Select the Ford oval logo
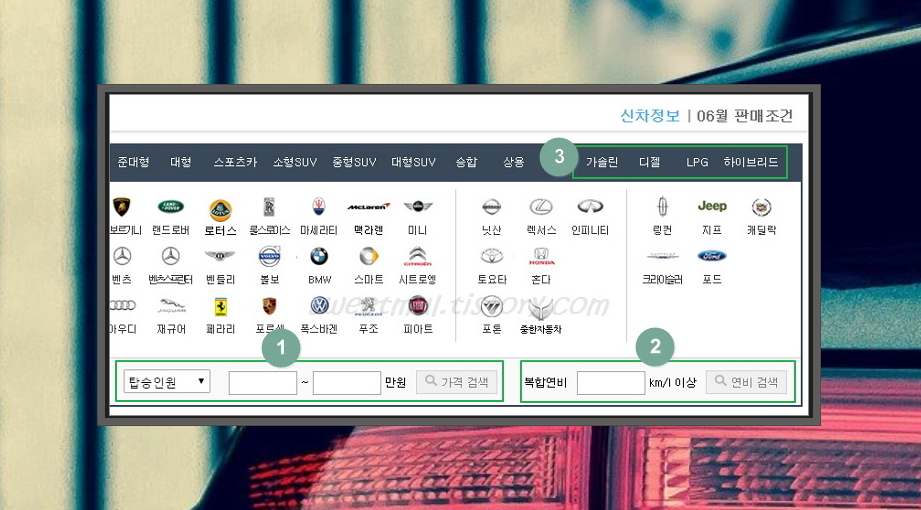Image resolution: width=921 pixels, height=510 pixels. tap(712, 256)
